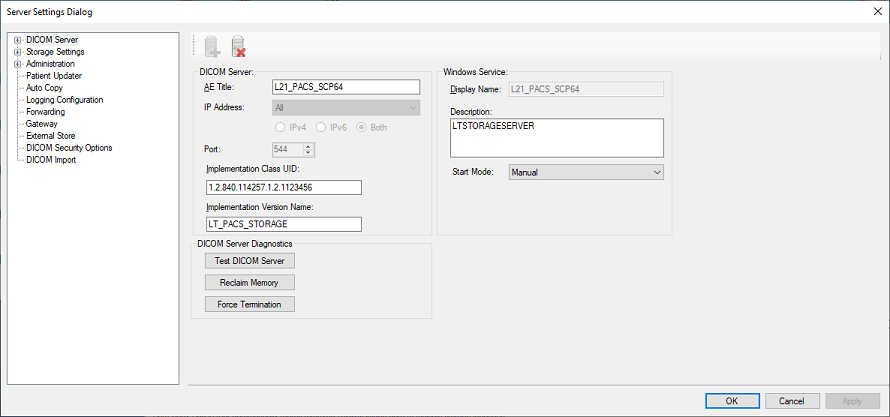The image size is (890, 417).
Task: Expand the DICOM Server tree node
Action: (18, 40)
